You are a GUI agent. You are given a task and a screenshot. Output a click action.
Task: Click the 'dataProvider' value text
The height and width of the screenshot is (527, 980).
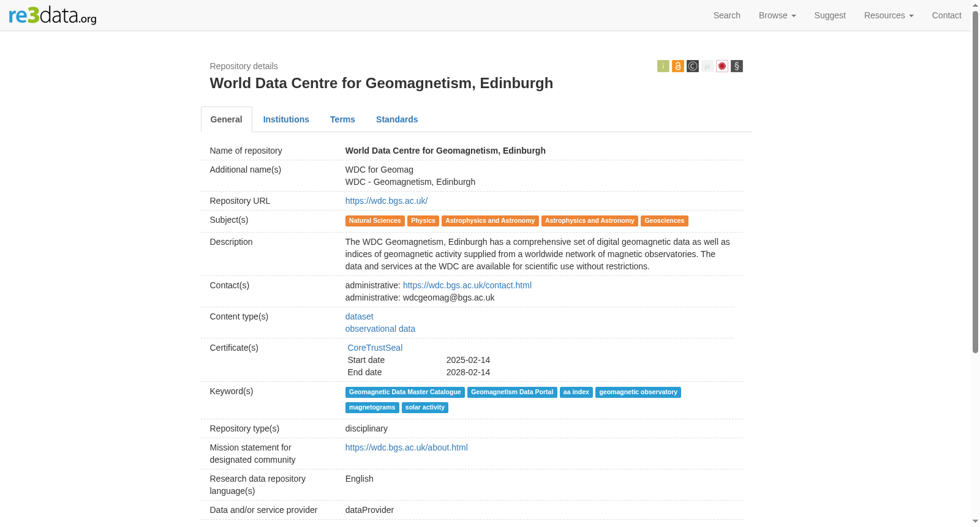click(369, 510)
